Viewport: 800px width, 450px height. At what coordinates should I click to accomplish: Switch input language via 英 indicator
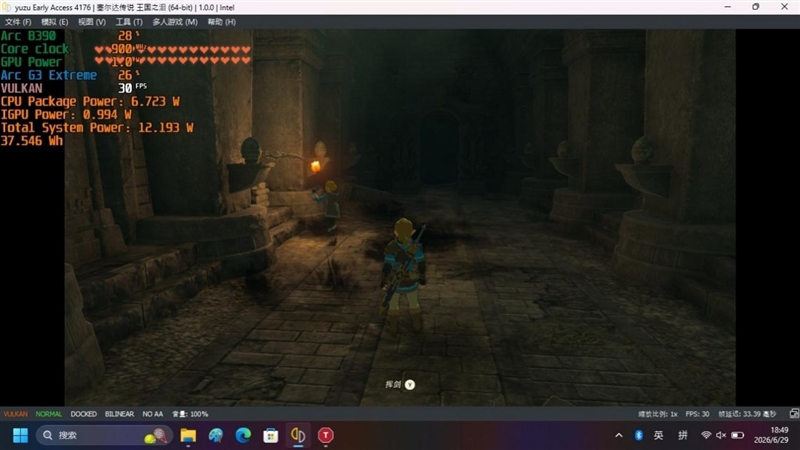point(659,435)
